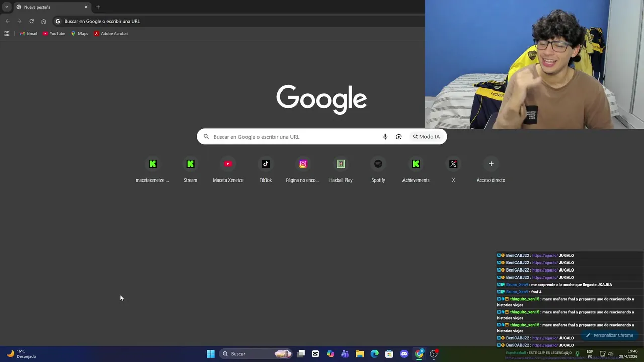Viewport: 644px width, 362px height.
Task: Open the TikTok shortcut
Action: coord(266,170)
